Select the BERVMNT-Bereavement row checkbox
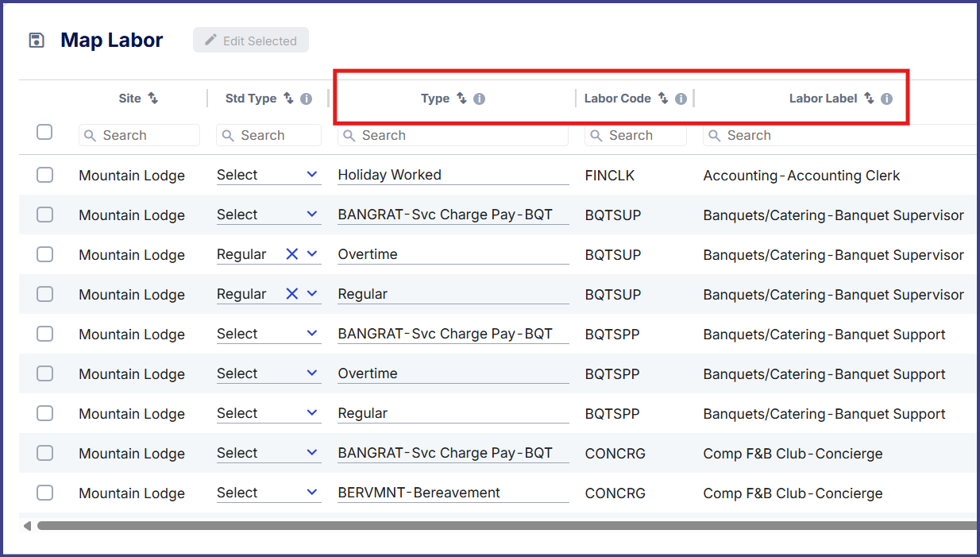 (x=44, y=493)
